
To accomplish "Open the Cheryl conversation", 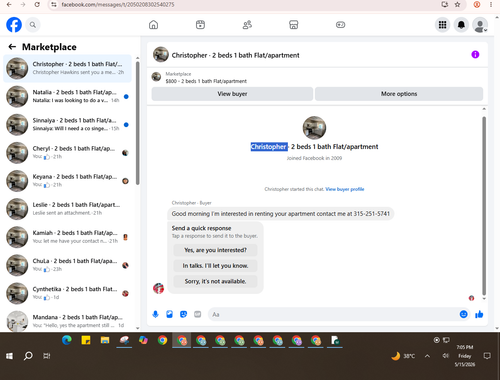I will 67,153.
